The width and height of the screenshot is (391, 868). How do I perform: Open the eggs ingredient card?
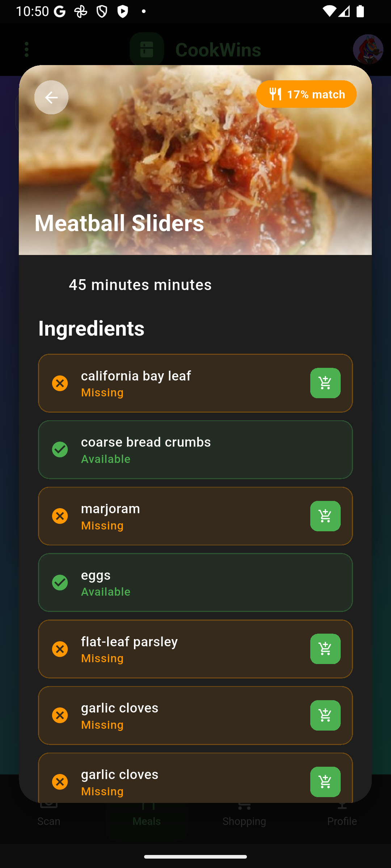[195, 582]
